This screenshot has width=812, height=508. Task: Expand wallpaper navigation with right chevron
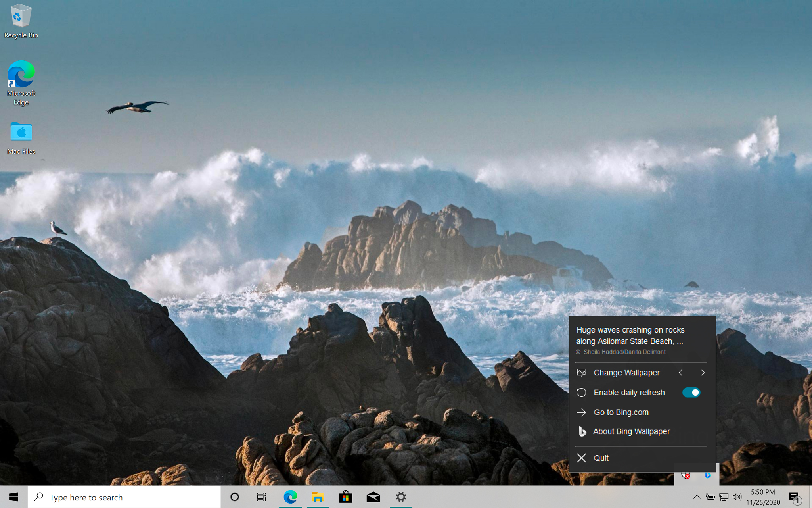703,372
